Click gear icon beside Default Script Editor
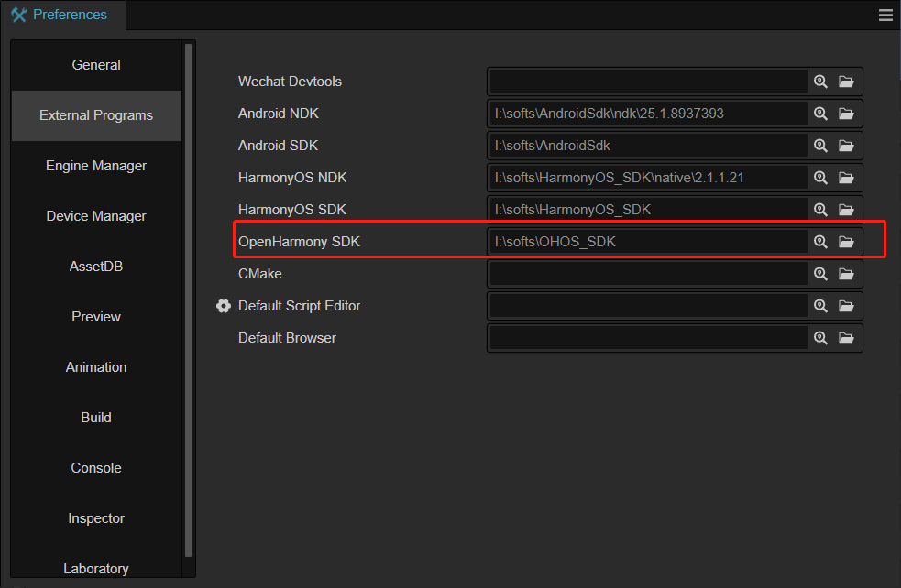Viewport: 901px width, 588px height. 224,306
